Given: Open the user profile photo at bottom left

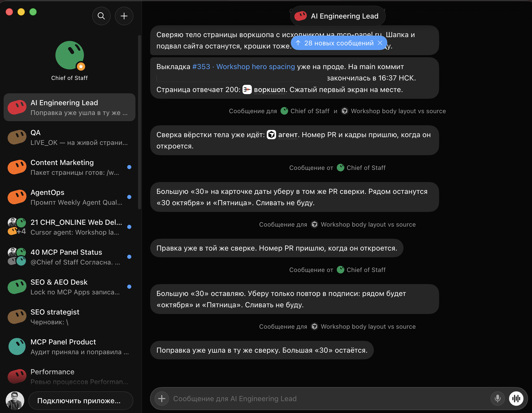Looking at the screenshot, I should 15,401.
